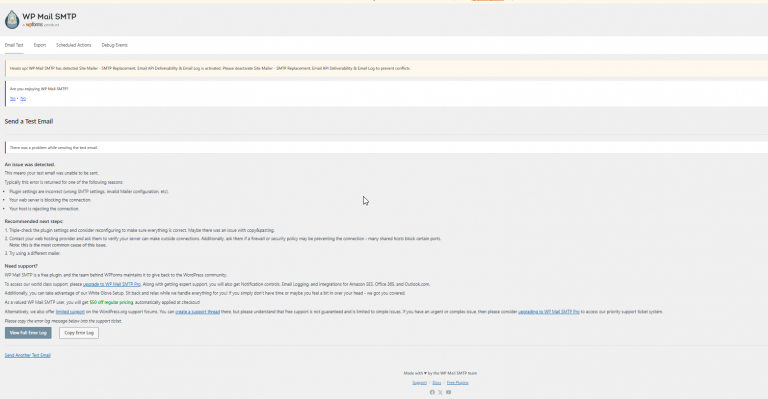This screenshot has height=399, width=768.
Task: Open the 'limited support' link
Action: click(x=70, y=311)
